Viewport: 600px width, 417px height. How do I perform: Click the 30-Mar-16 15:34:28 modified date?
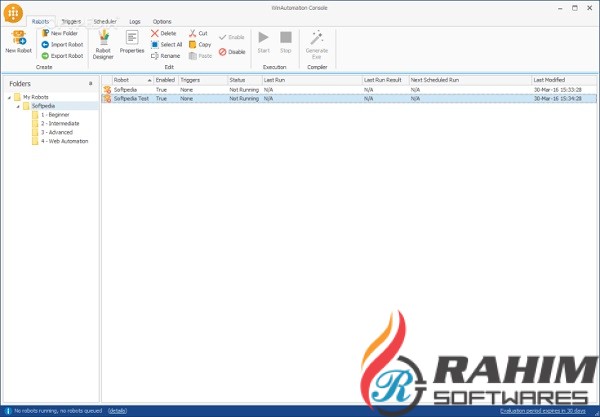click(x=558, y=99)
